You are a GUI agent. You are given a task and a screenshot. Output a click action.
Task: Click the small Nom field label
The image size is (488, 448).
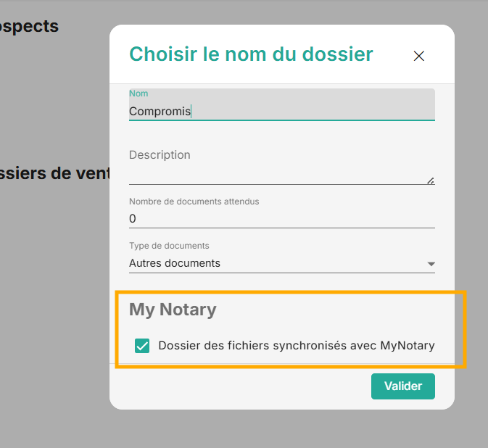pos(138,94)
